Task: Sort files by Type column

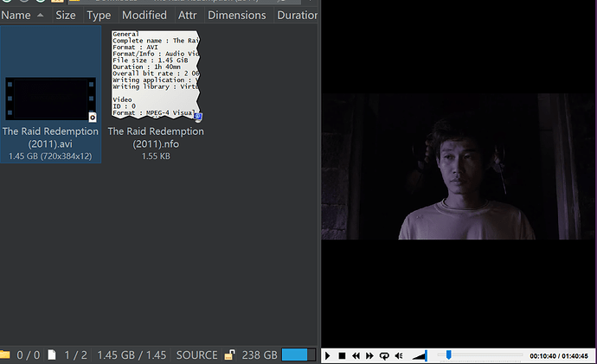Action: pyautogui.click(x=99, y=16)
